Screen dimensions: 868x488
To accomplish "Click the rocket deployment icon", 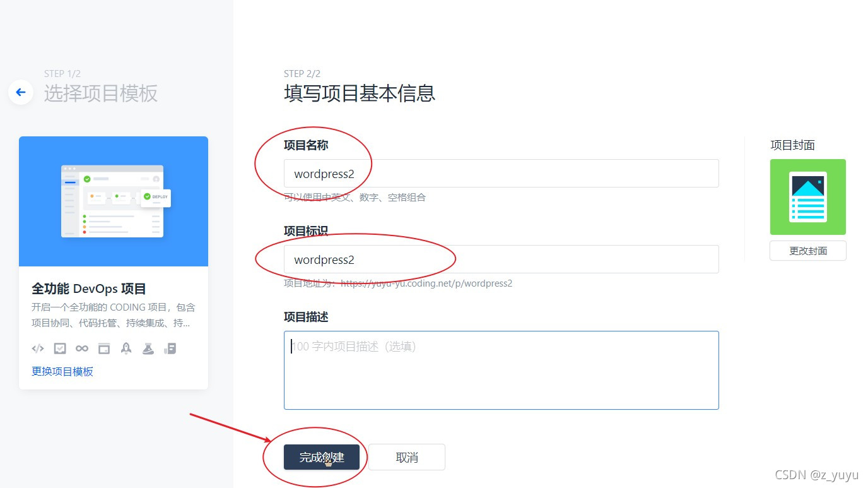I will pos(126,348).
